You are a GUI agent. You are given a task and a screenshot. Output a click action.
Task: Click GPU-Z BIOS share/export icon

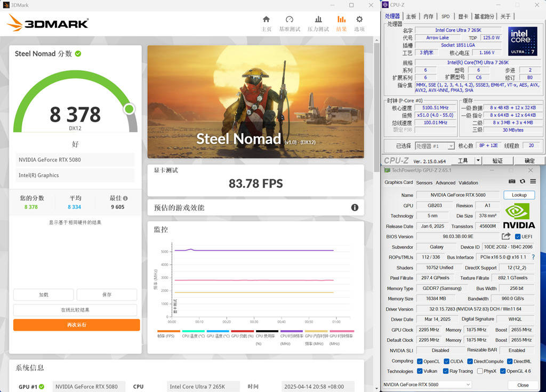(x=506, y=236)
